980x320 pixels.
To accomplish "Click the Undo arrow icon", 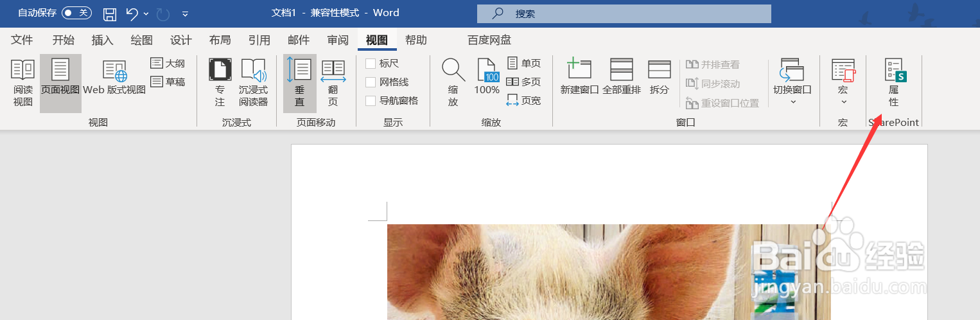I will 132,13.
